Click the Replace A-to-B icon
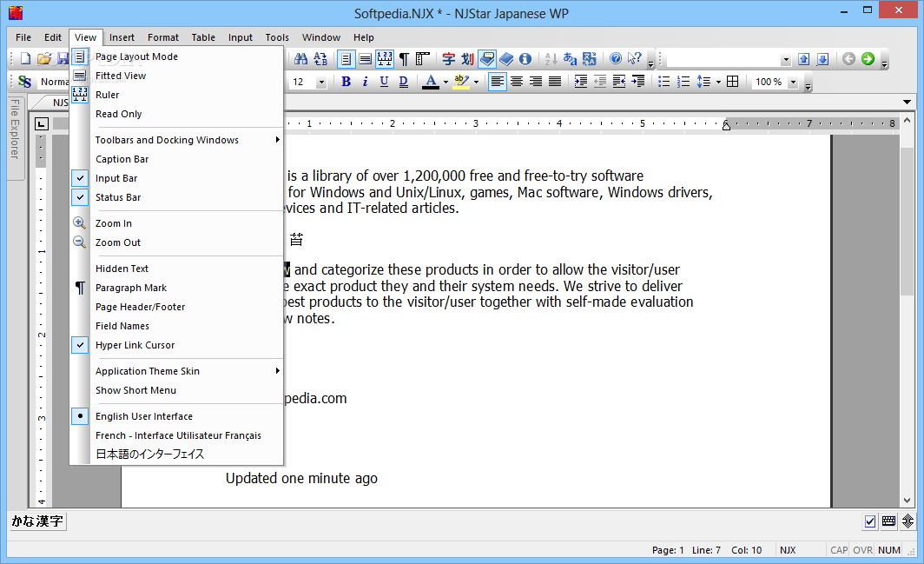This screenshot has width=924, height=564. (x=320, y=58)
